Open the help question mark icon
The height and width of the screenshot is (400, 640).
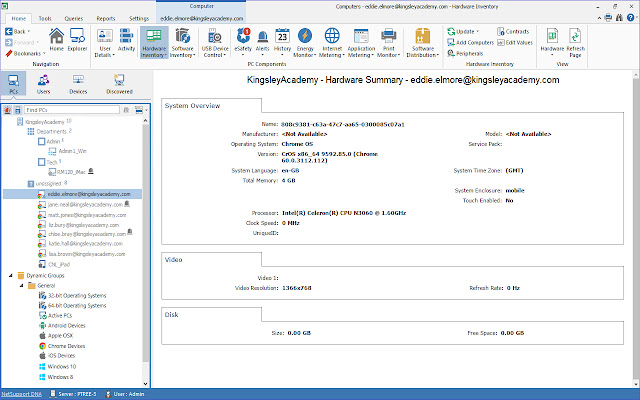pyautogui.click(x=631, y=18)
